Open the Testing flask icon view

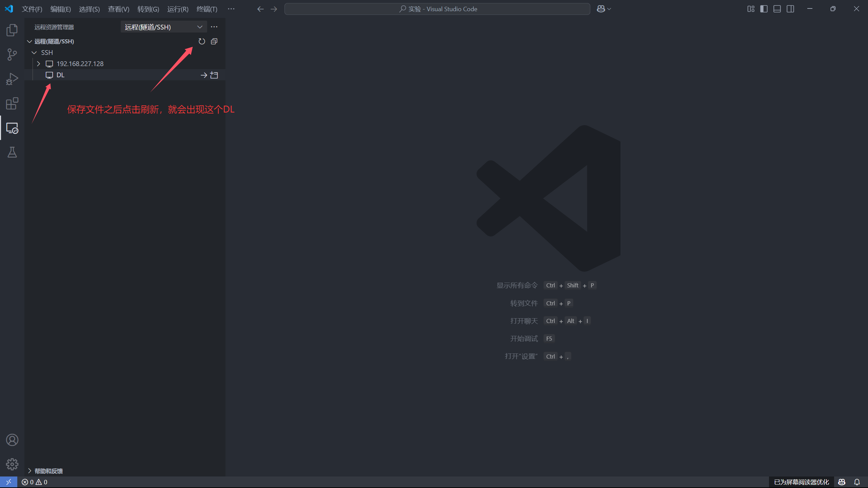coord(12,152)
